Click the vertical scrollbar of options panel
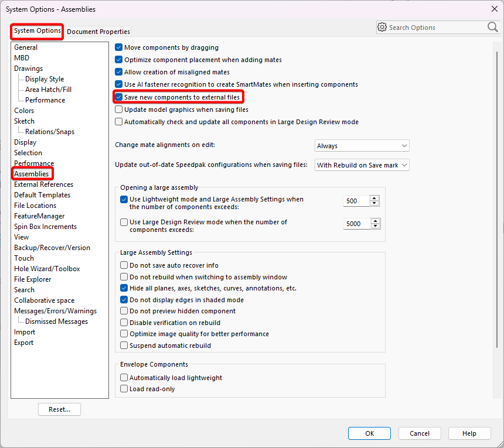504x448 pixels. (496, 199)
